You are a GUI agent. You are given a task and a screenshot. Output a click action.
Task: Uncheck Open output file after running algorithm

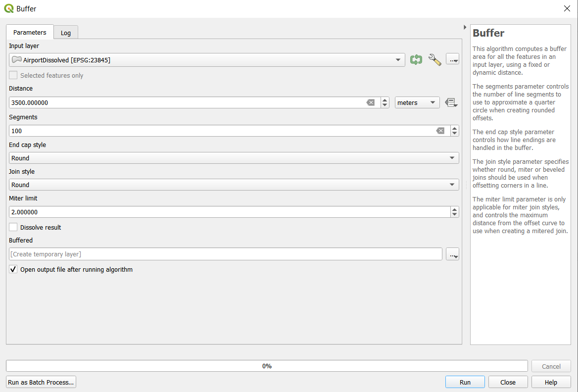(x=13, y=270)
